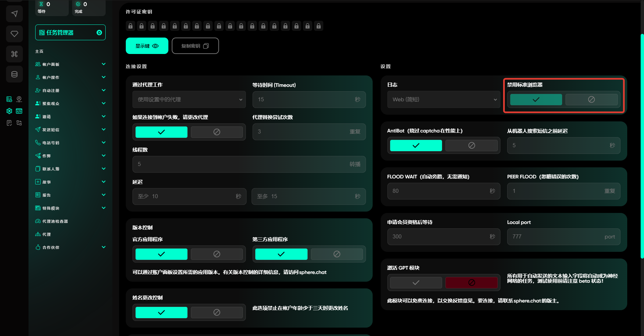Open the 日志 Web log dropdown
644x336 pixels.
click(444, 100)
